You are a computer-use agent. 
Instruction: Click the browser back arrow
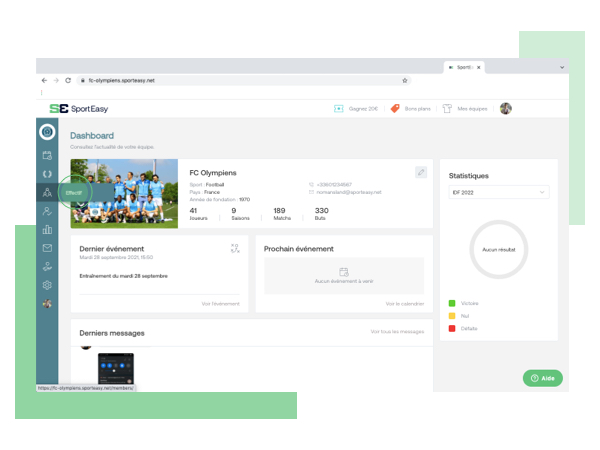coord(44,80)
